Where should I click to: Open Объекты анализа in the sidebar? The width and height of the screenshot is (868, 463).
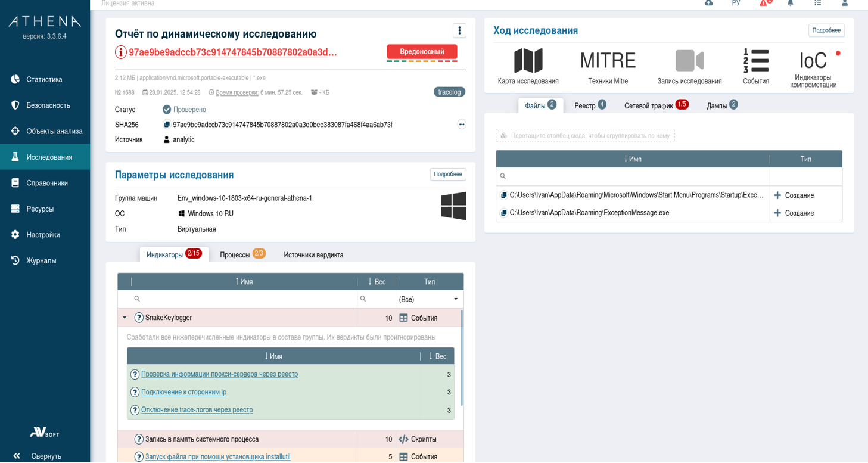(54, 131)
